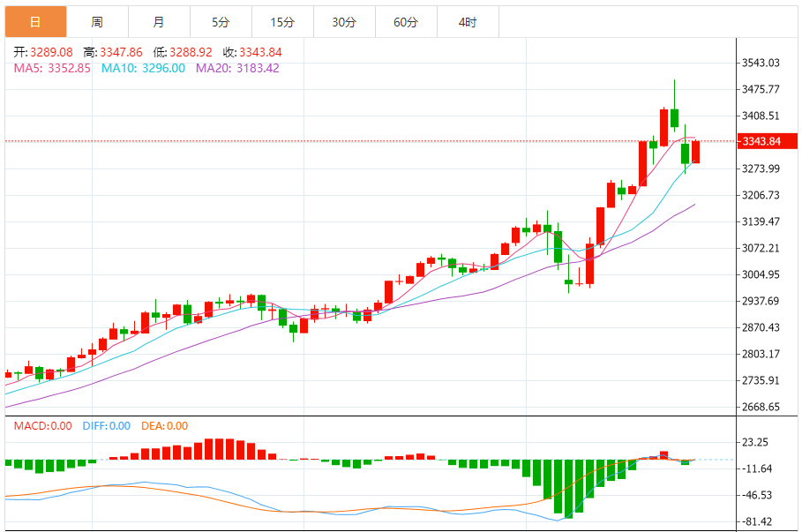Click the closing price 收:3343.84
The height and width of the screenshot is (532, 802).
[x=252, y=52]
